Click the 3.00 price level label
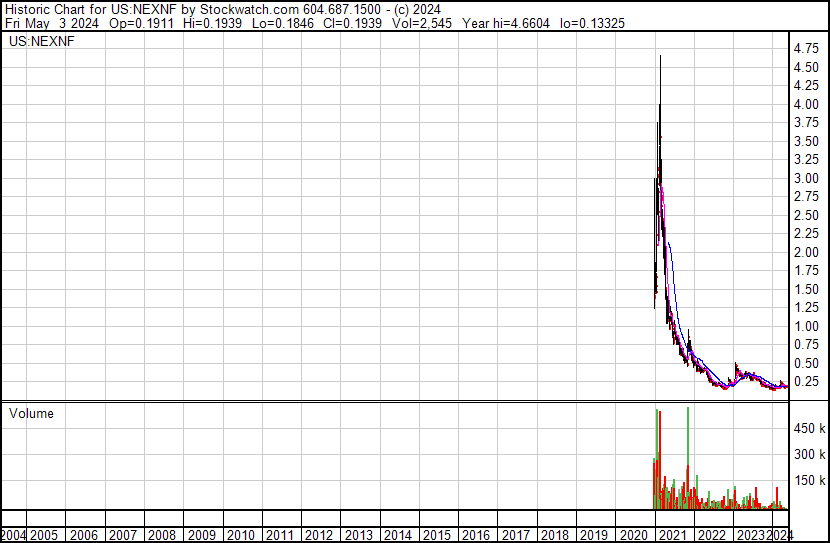The width and height of the screenshot is (830, 543). [x=807, y=178]
